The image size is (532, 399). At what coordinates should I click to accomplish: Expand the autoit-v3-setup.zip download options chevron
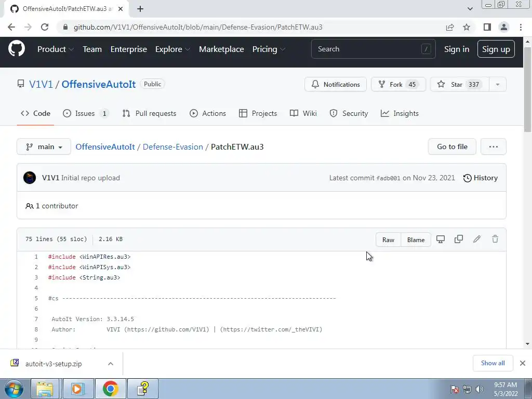111,364
